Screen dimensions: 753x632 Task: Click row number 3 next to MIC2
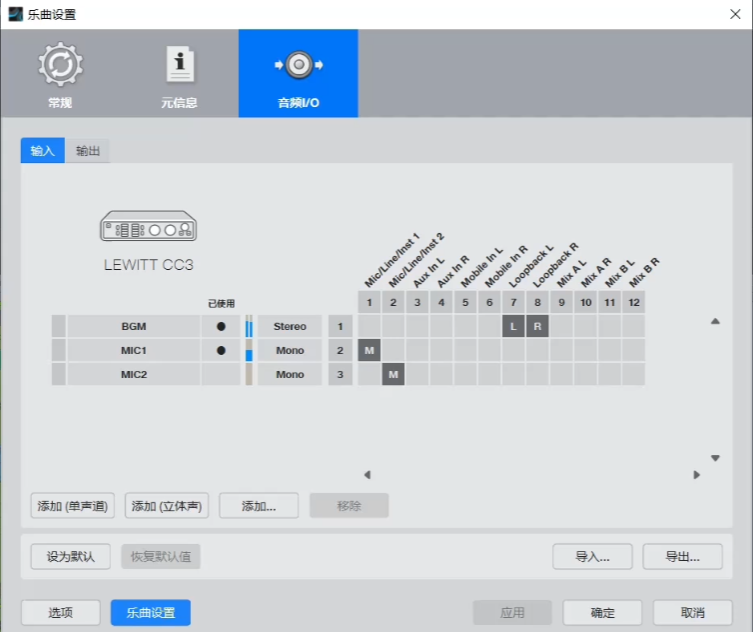point(340,375)
